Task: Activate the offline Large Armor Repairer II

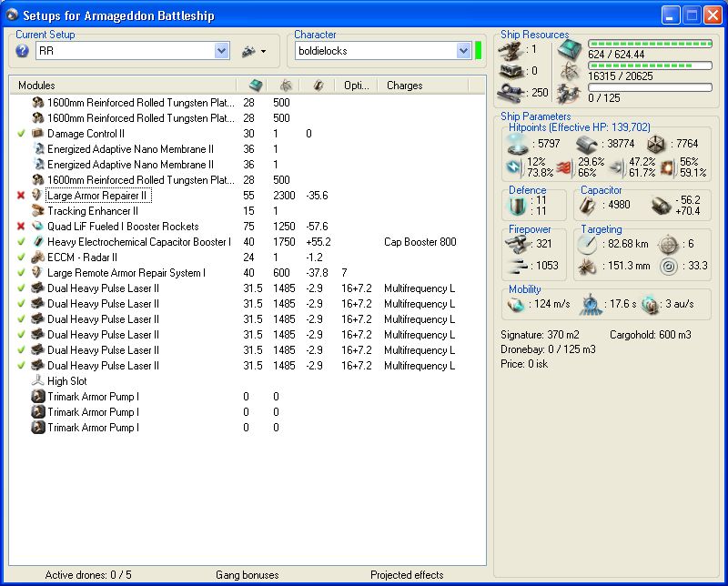Action: coord(21,196)
